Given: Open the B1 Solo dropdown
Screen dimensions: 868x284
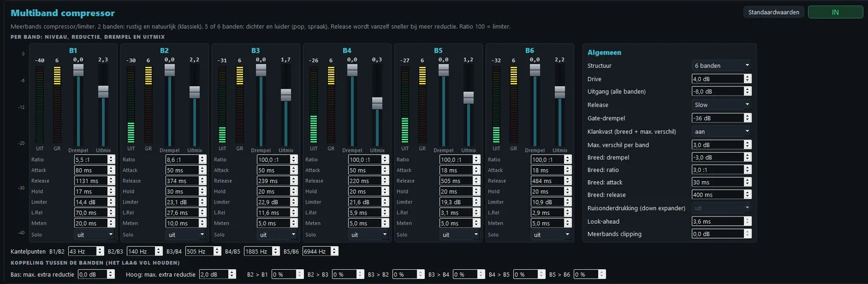Looking at the screenshot, I should (94, 235).
